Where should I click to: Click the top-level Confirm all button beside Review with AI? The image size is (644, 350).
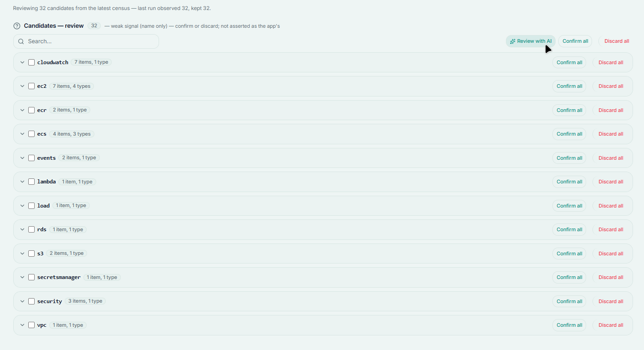click(575, 41)
